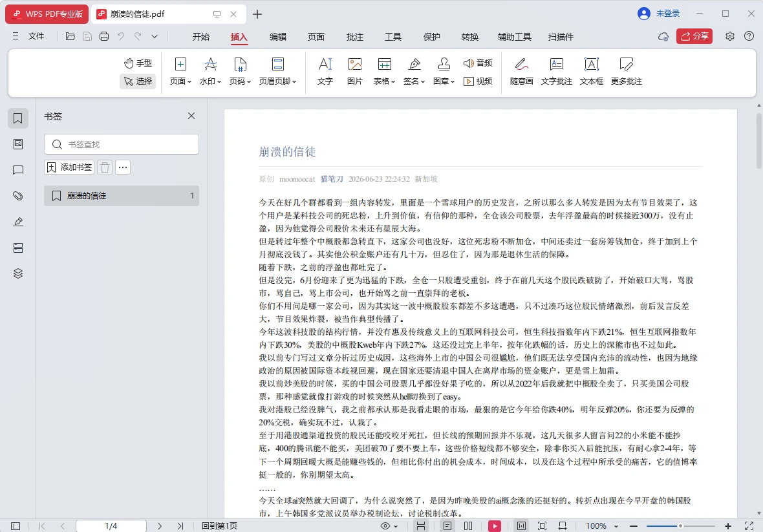Open the form fields panel icon in sidebar
763x532 pixels.
click(18, 248)
